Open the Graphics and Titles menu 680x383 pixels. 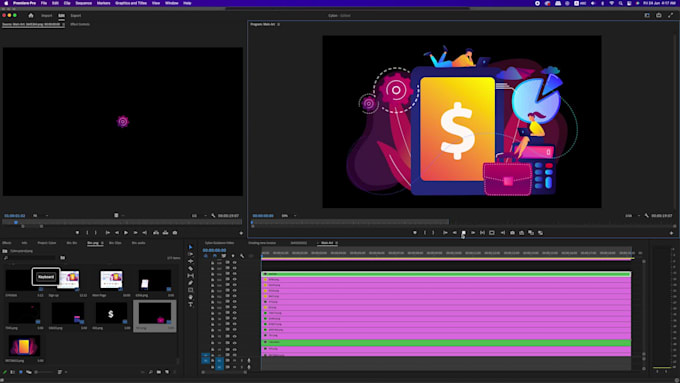point(131,3)
